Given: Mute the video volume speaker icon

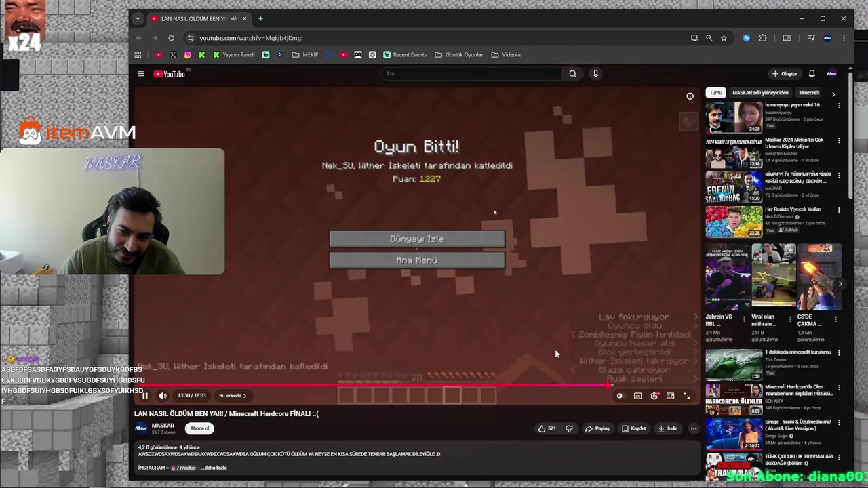Looking at the screenshot, I should pyautogui.click(x=163, y=396).
